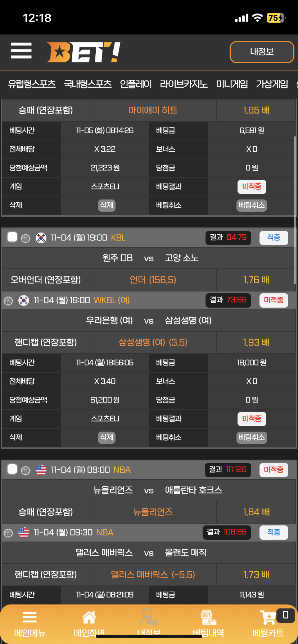Click 베팅취소 button for the 18,000원 bet

click(252, 437)
